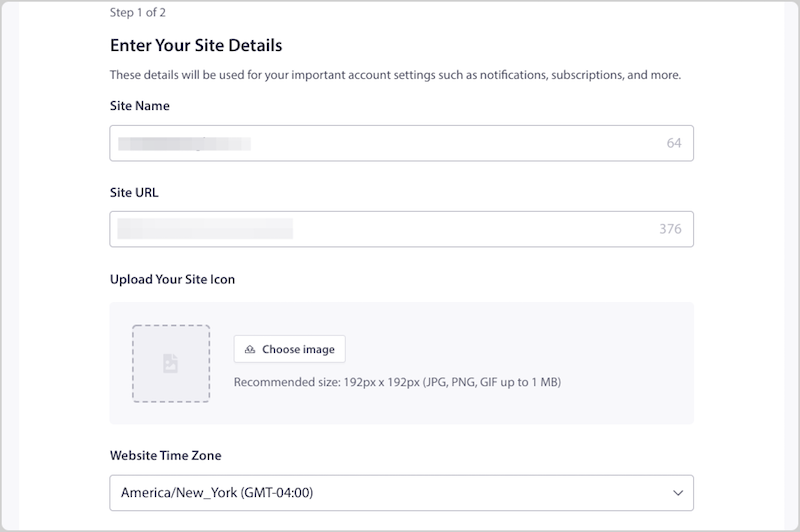Click the Site Name label

coord(140,106)
